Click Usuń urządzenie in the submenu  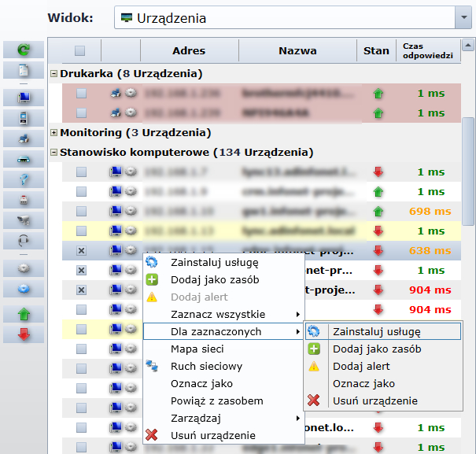point(375,400)
